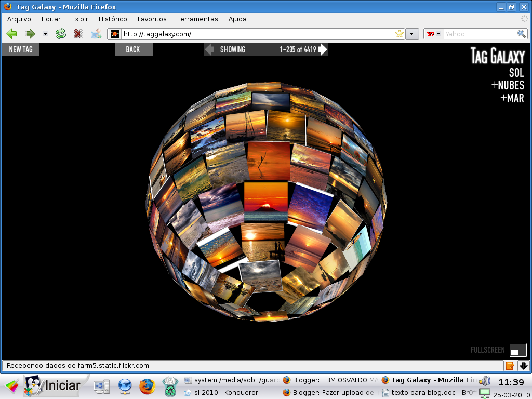Show next photos with right arrow
Screen dimensions: 532x399
click(x=322, y=49)
